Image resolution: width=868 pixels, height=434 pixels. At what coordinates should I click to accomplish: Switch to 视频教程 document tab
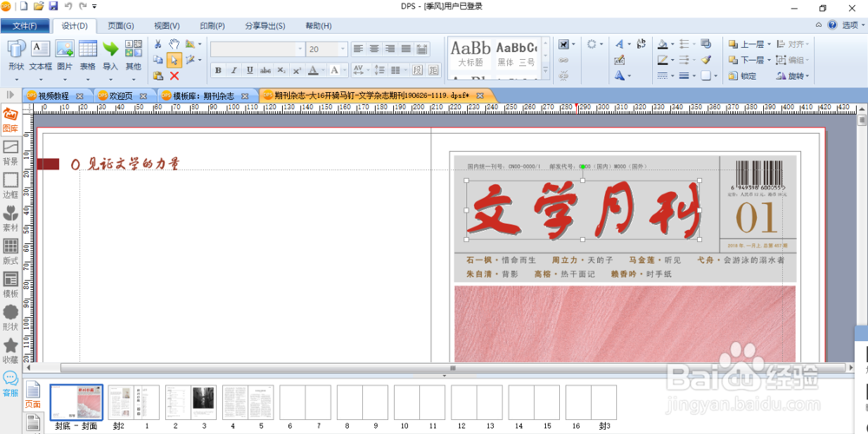pyautogui.click(x=53, y=95)
